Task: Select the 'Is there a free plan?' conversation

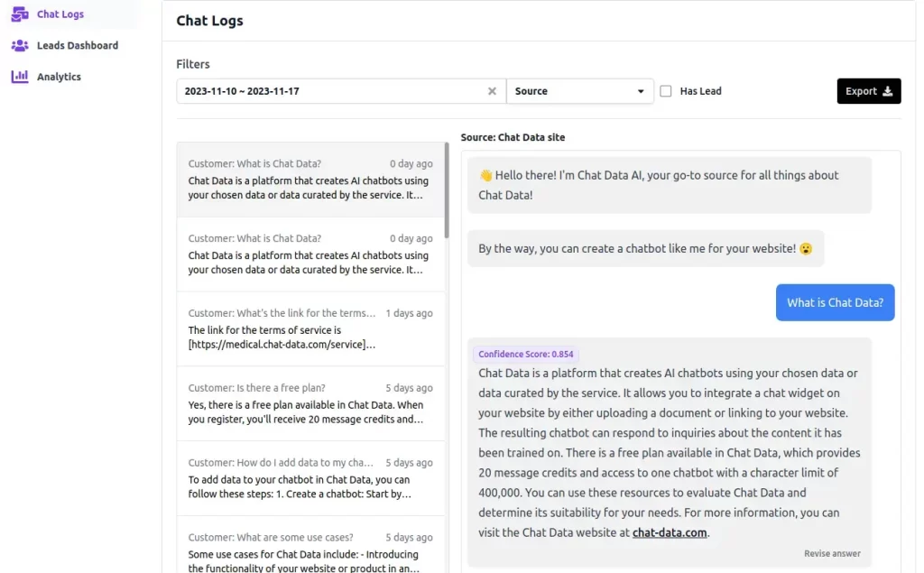Action: point(310,406)
